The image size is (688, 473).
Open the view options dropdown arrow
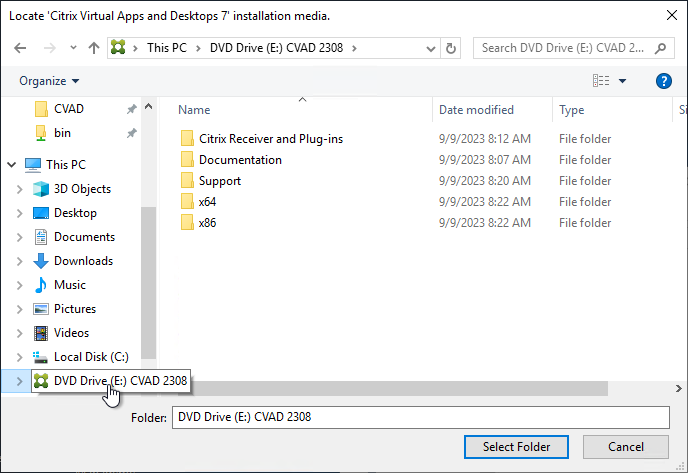click(x=622, y=81)
